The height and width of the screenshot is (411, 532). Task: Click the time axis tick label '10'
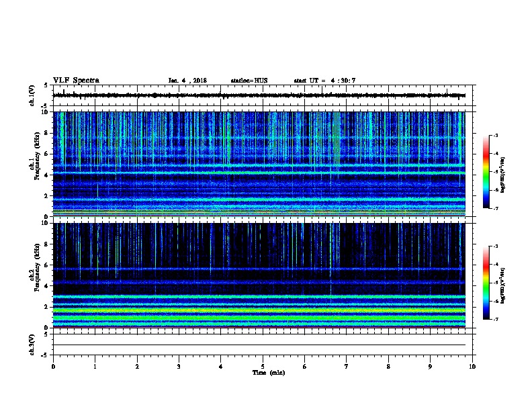pos(472,367)
